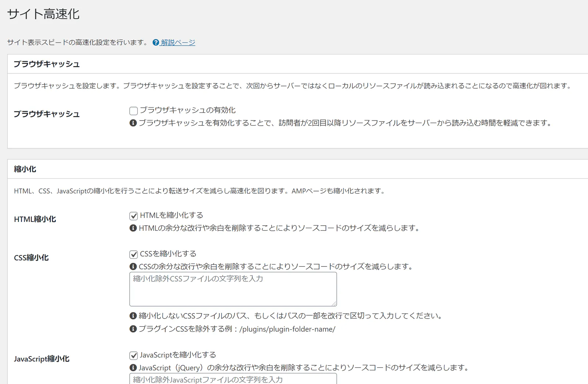The width and height of the screenshot is (588, 384).
Task: Enable the ブラウザキャッシュの有効化 checkbox
Action: (x=133, y=111)
